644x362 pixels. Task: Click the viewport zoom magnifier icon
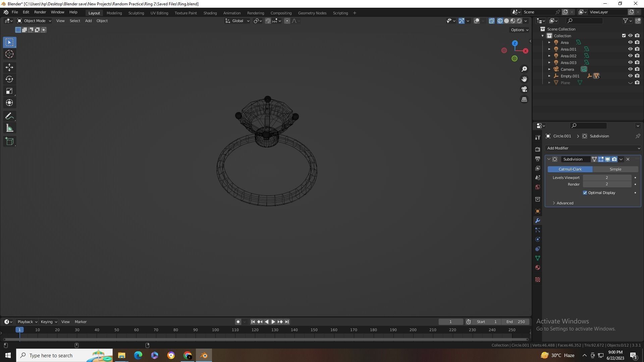(x=524, y=69)
